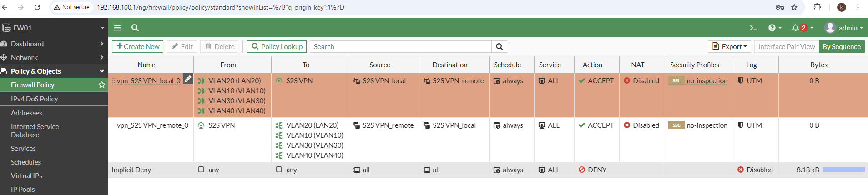Open the FW01 device dropdown
The image size is (868, 195).
pyautogui.click(x=54, y=28)
